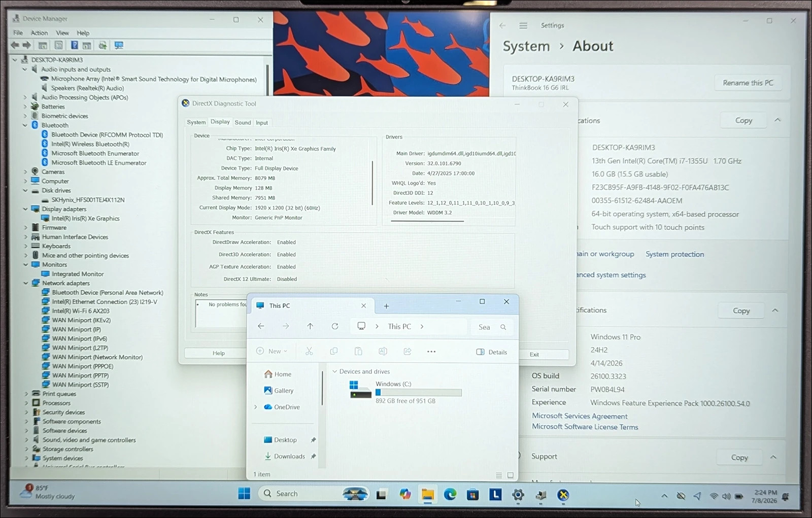812x518 pixels.
Task: Select Intel(R) Iris(R) Xe Graphics device
Action: (x=85, y=219)
